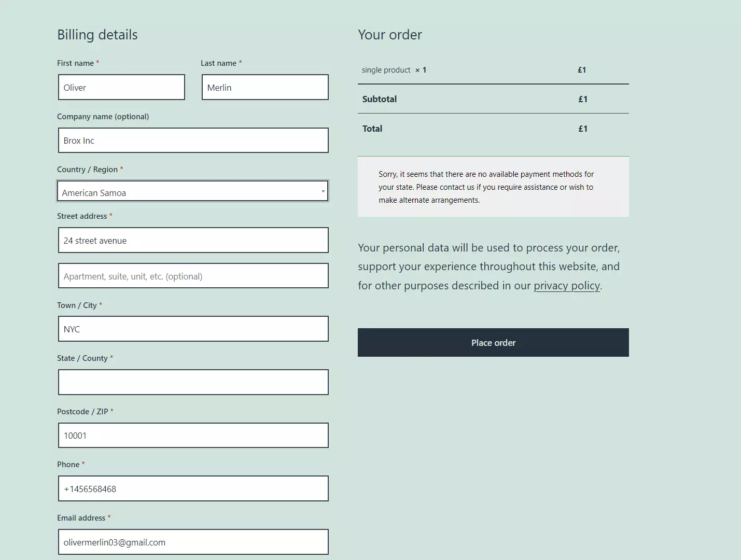The height and width of the screenshot is (560, 741).
Task: Focus the Company name field with Brox Inc
Action: [x=193, y=141]
